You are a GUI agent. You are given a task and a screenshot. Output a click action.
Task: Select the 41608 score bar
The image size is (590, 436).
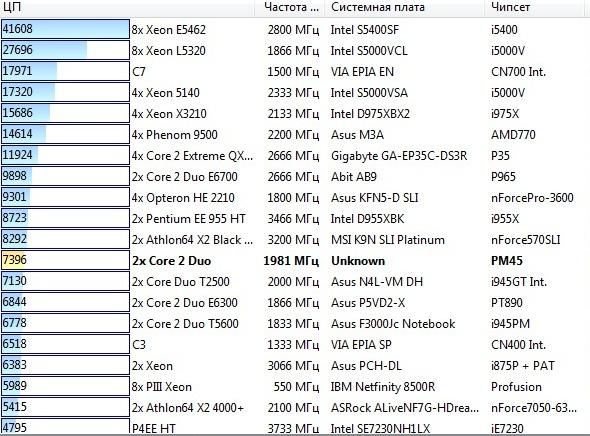pos(65,29)
